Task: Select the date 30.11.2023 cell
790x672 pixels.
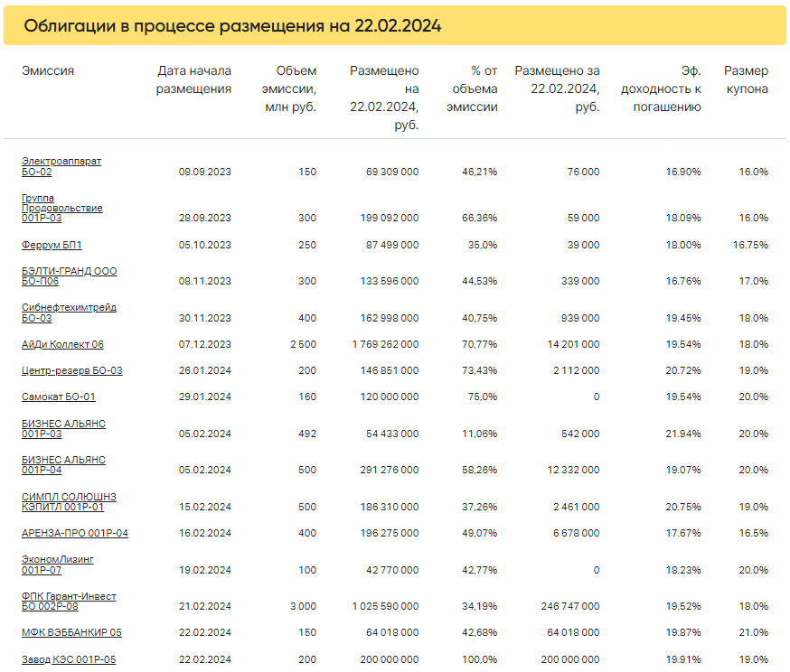Action: click(204, 318)
